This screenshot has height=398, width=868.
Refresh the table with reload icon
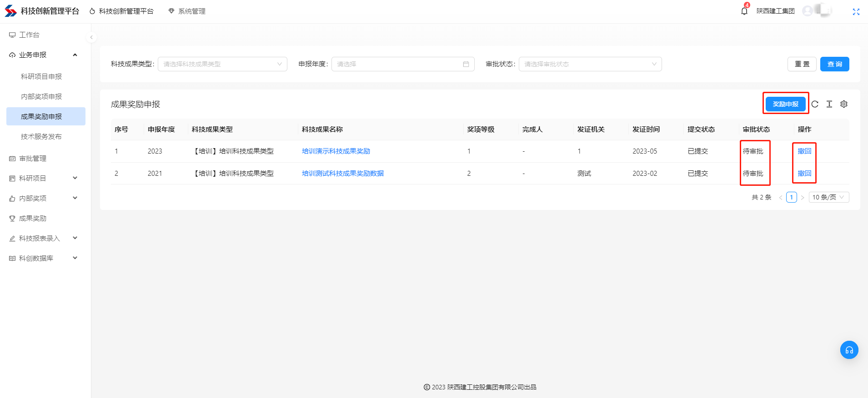tap(815, 104)
